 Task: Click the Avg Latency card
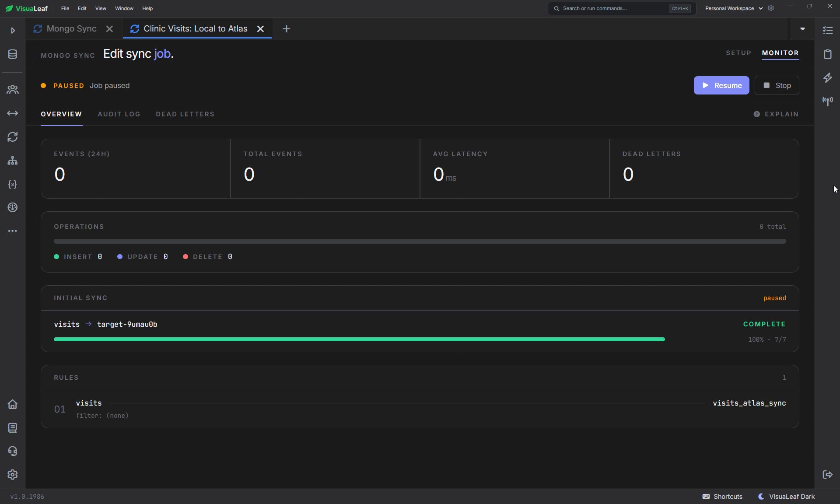pos(514,169)
